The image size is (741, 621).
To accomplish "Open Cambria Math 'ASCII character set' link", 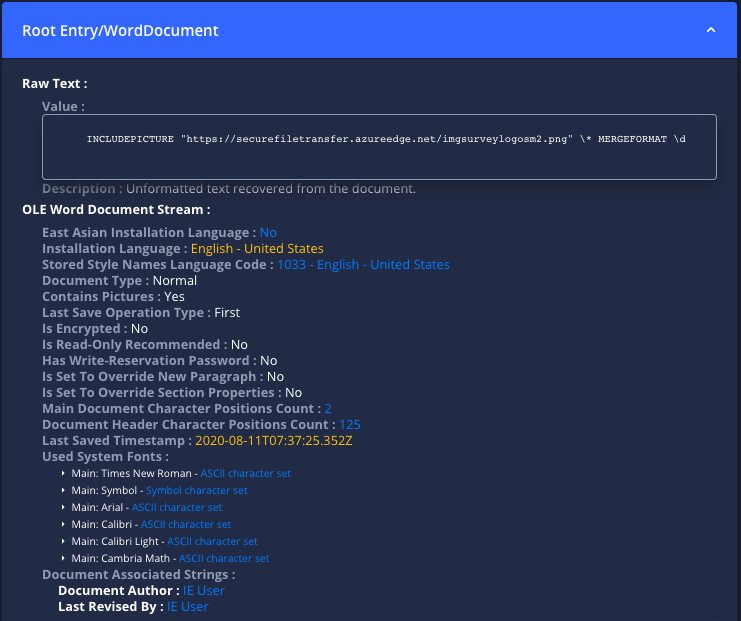I will click(x=224, y=558).
